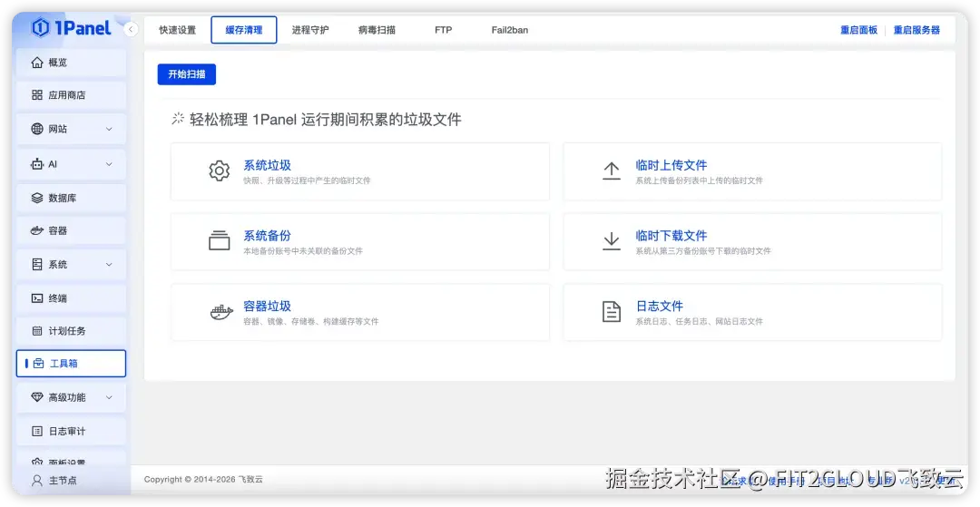The width and height of the screenshot is (980, 507).
Task: Click the 系统 server icon in sidebar
Action: [x=37, y=264]
